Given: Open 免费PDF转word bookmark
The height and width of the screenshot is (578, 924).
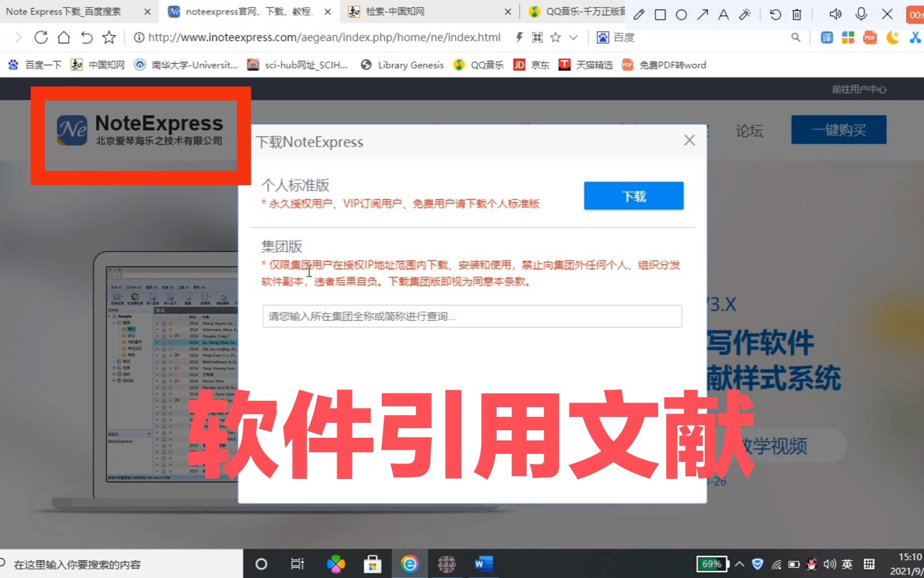Looking at the screenshot, I should [x=664, y=65].
